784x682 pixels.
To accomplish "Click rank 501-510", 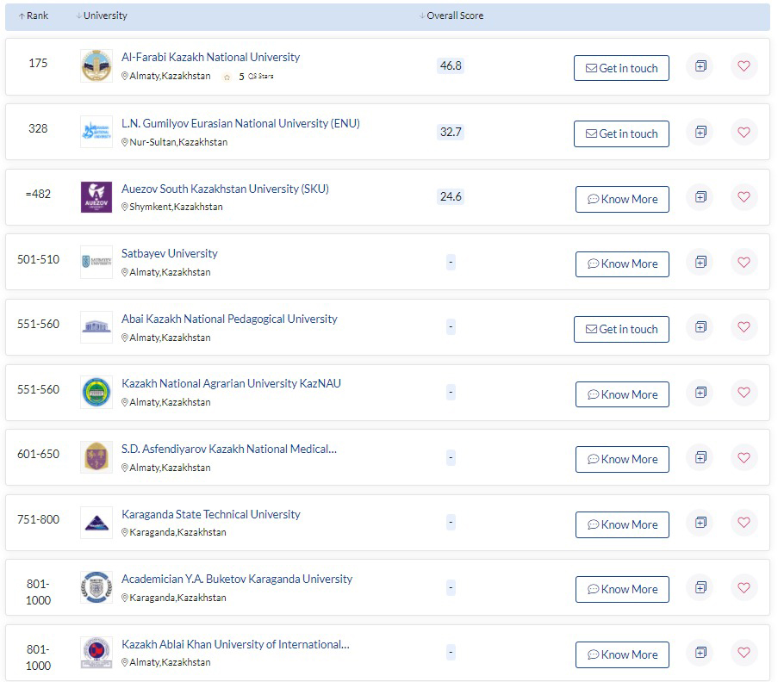I will (38, 260).
